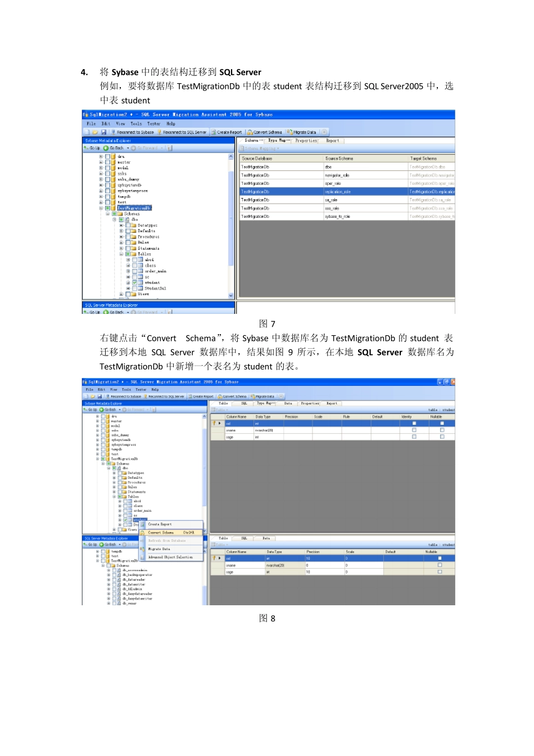Select the sybase_ts_role schema row in Figure 7
This screenshot has width=534, height=756.
tap(347, 217)
